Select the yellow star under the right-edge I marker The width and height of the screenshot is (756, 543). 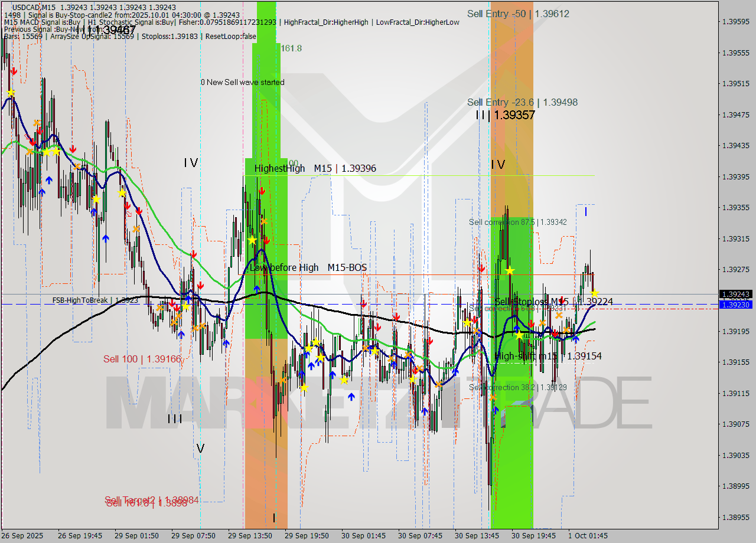pyautogui.click(x=595, y=293)
